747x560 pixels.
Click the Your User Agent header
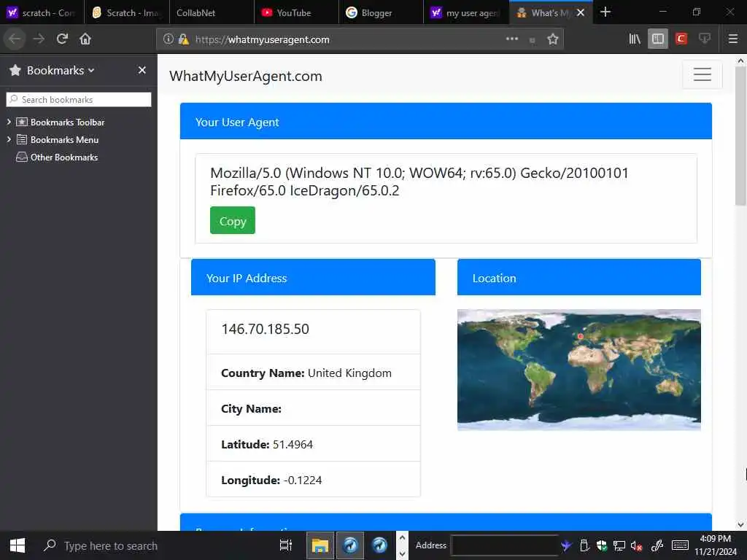pyautogui.click(x=446, y=122)
